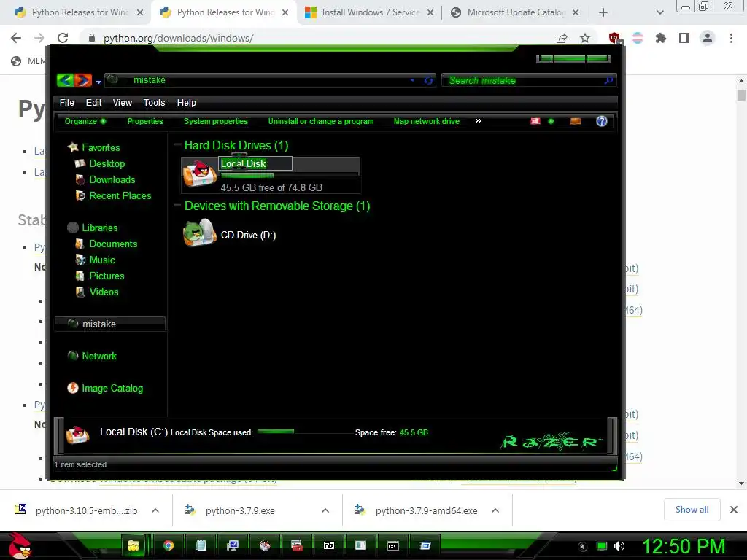Screen dimensions: 747x560
Task: Toggle Chrome side panel icon
Action: [684, 38]
